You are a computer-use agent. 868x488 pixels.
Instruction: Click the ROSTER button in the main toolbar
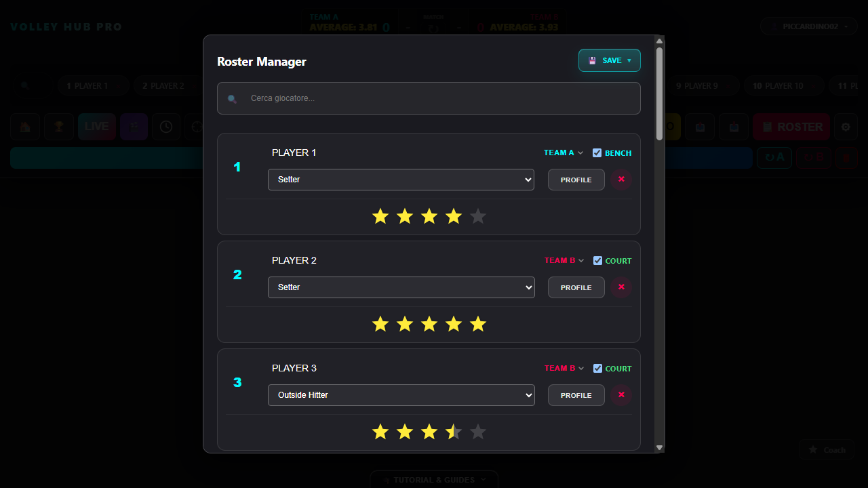791,127
